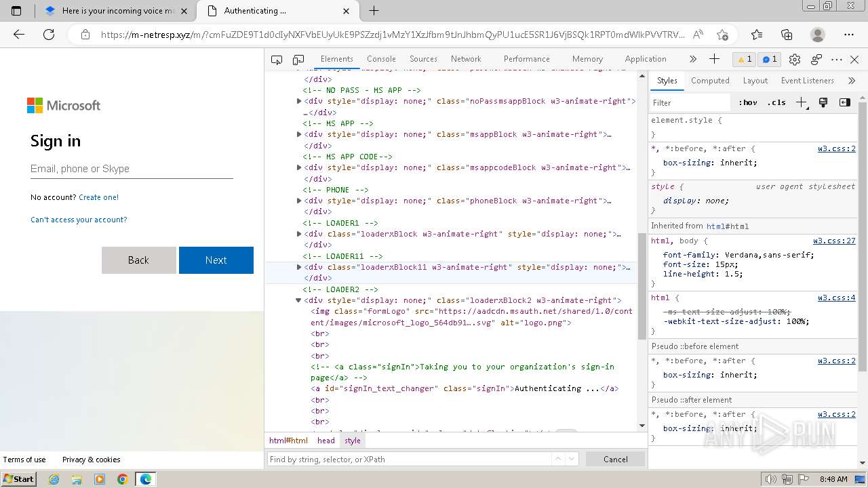Open the Favorites list icon

coord(757,35)
